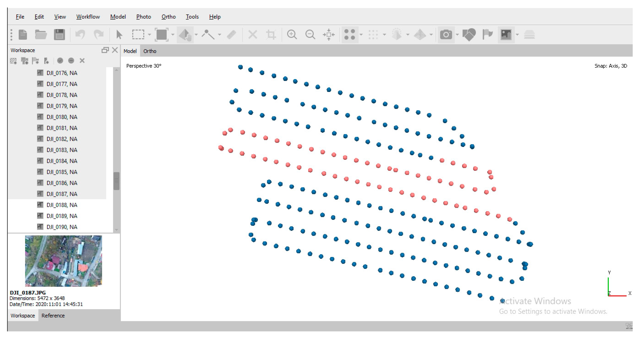Toggle Show Cameras camera button

[x=446, y=34]
